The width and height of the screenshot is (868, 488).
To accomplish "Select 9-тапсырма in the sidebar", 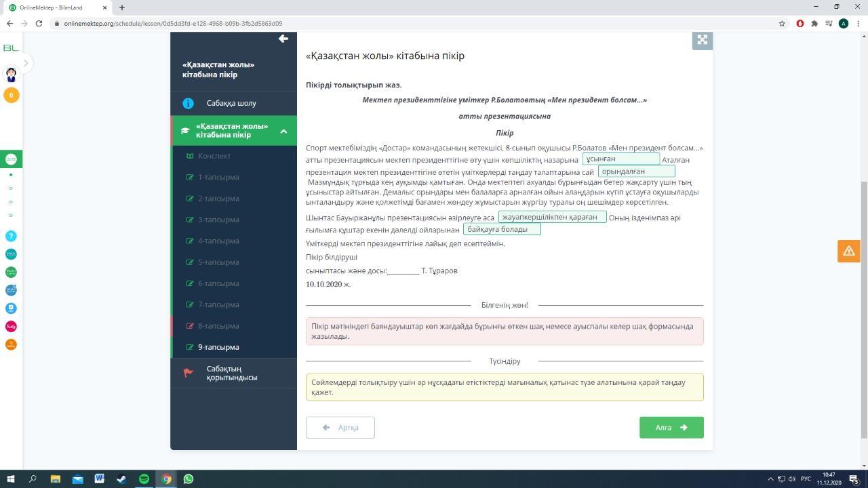I will 234,347.
